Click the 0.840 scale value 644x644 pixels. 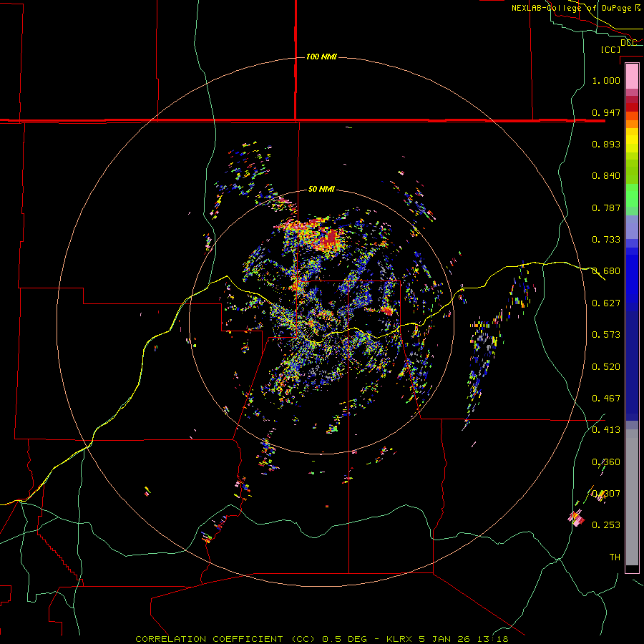tap(606, 176)
